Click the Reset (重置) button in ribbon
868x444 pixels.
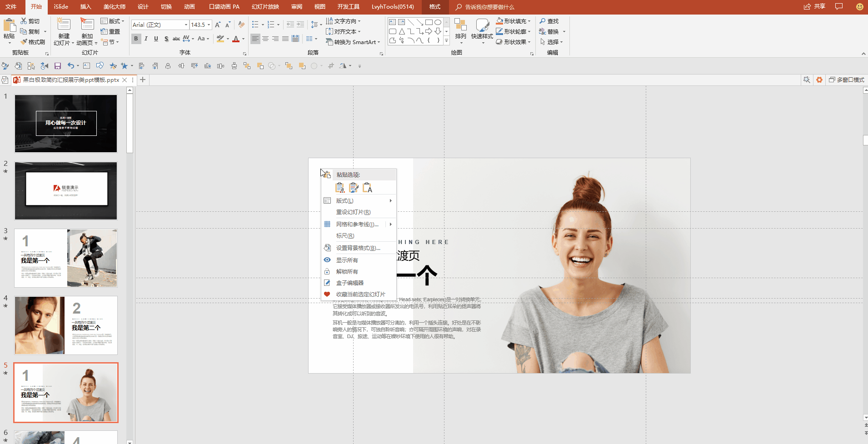110,32
